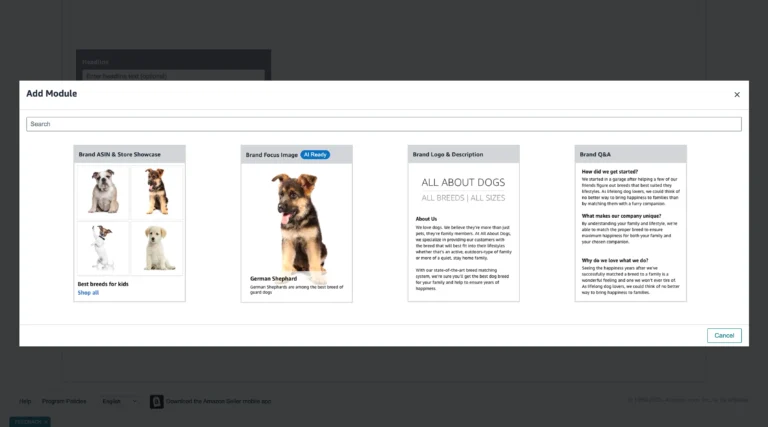The width and height of the screenshot is (768, 427).
Task: Click the AI Ready badge
Action: pos(315,155)
